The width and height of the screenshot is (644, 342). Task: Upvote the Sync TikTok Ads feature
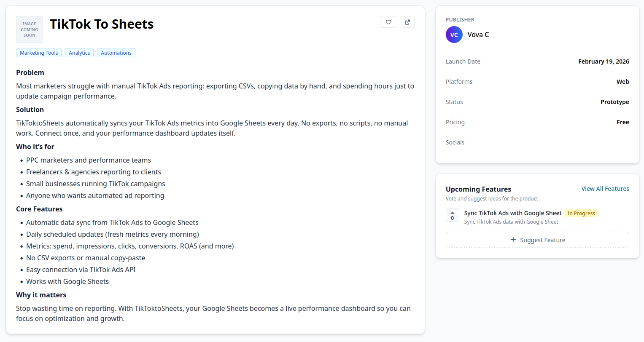(452, 212)
